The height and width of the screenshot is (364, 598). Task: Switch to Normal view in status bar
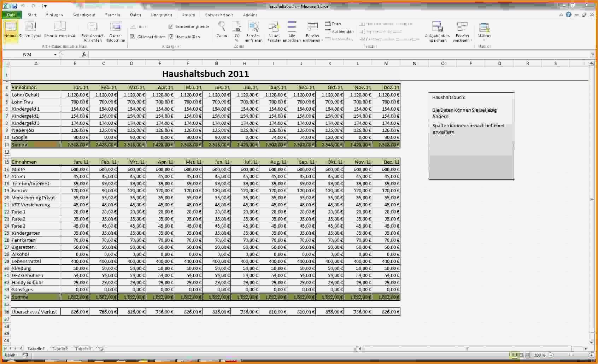(514, 355)
